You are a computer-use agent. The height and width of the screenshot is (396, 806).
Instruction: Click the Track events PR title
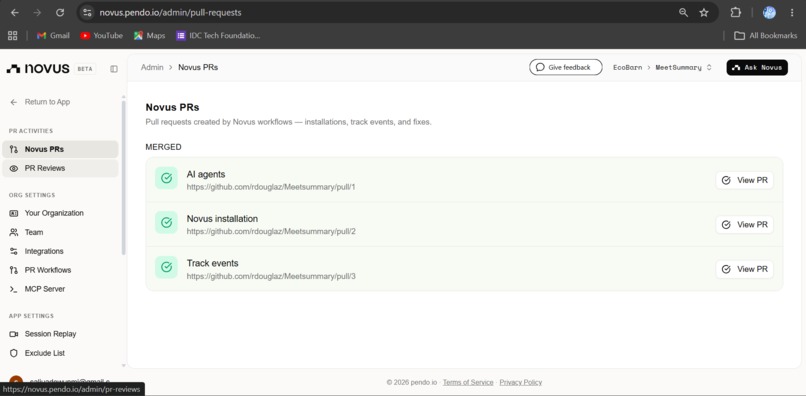point(212,263)
